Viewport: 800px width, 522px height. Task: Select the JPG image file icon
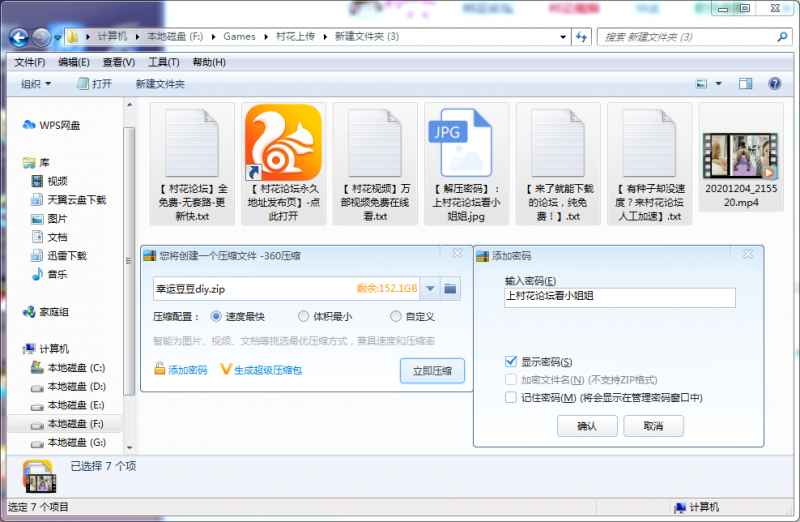pyautogui.click(x=466, y=141)
